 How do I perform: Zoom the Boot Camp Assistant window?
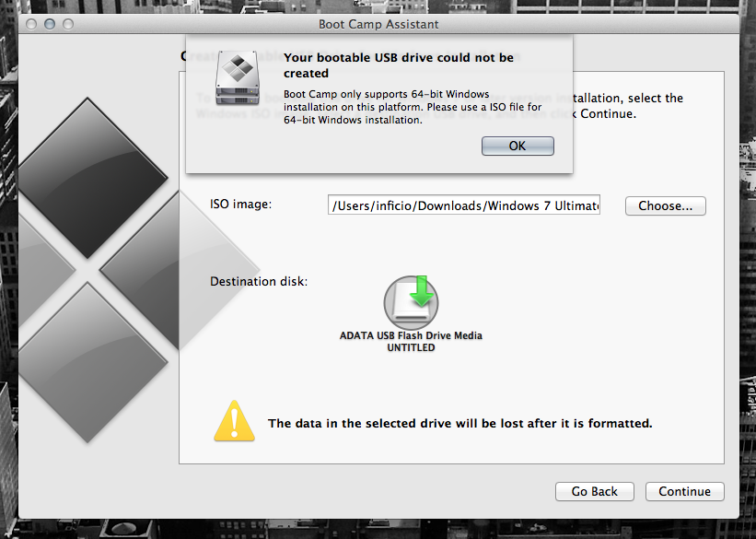(x=68, y=24)
